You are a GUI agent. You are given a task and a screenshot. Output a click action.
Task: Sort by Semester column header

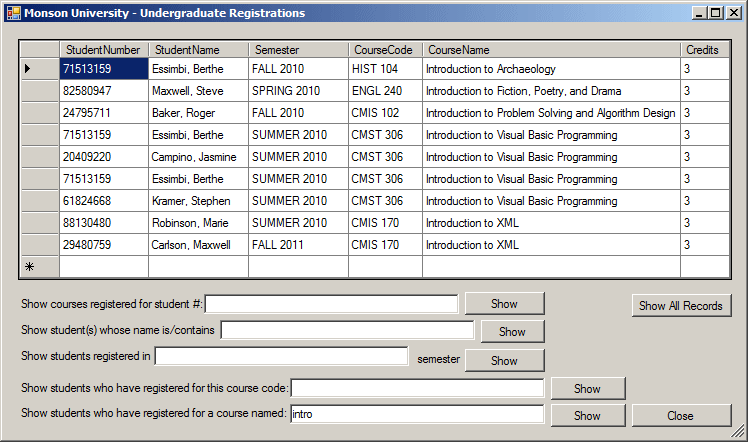point(299,50)
